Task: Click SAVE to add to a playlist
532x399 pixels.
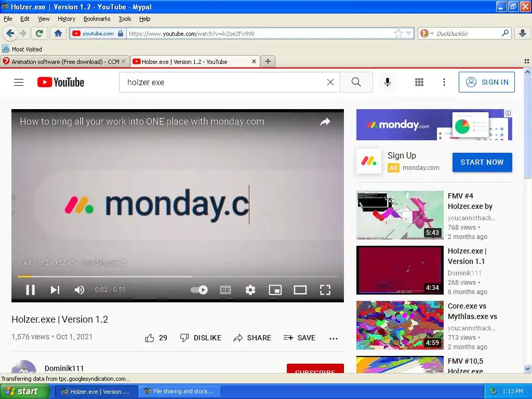Action: point(299,338)
